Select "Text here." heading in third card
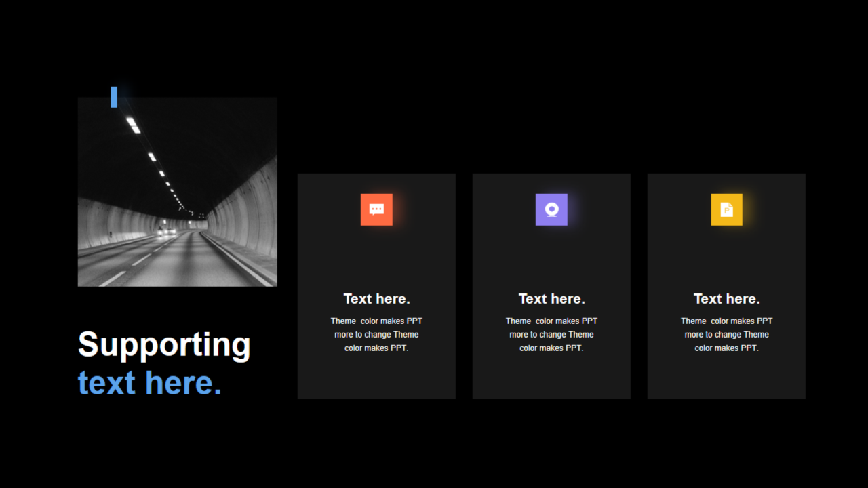Screen dimensions: 868x488 point(726,299)
